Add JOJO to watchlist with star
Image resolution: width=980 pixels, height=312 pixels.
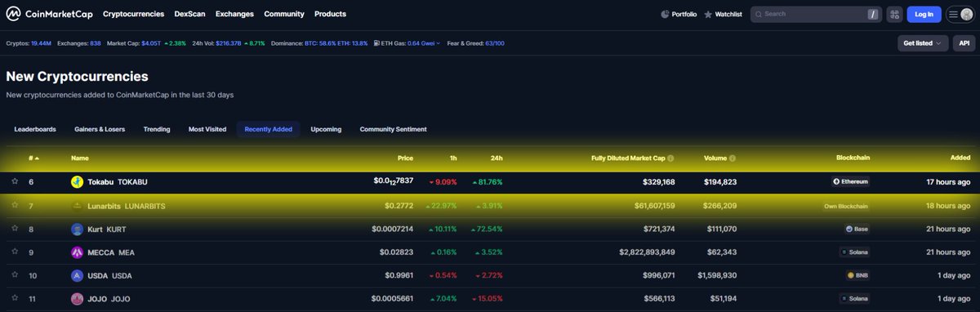(x=14, y=298)
